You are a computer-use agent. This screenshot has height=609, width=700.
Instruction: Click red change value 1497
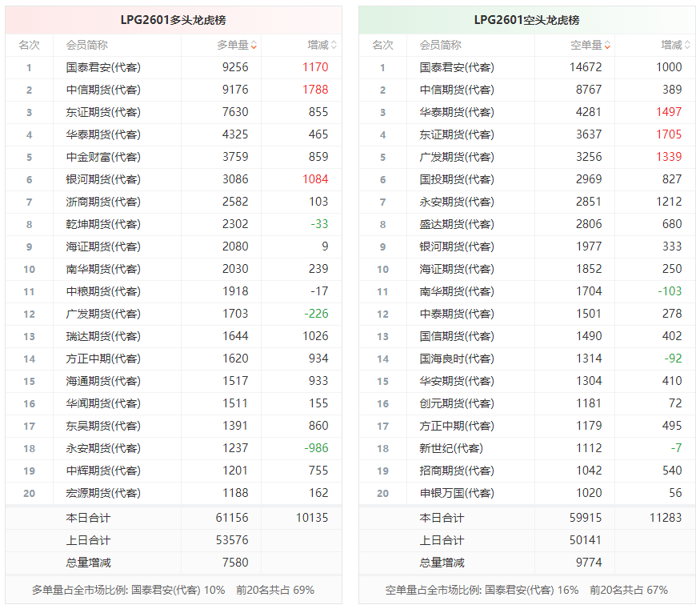669,112
